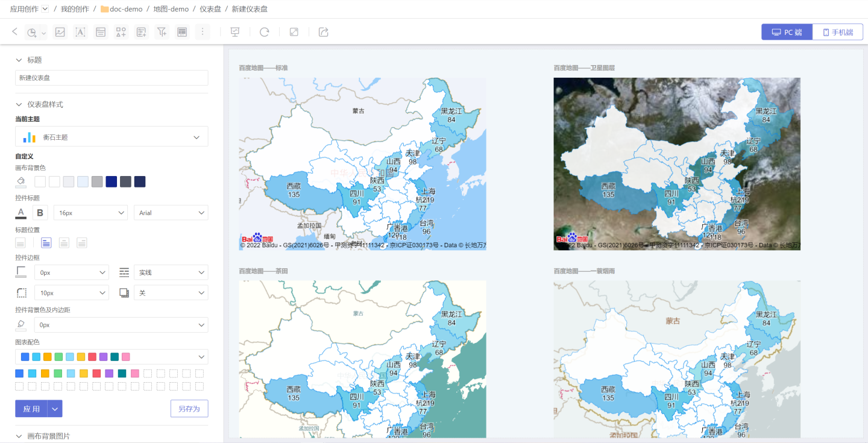868x443 pixels.
Task: Refresh the dashboard with the reload icon
Action: point(264,32)
